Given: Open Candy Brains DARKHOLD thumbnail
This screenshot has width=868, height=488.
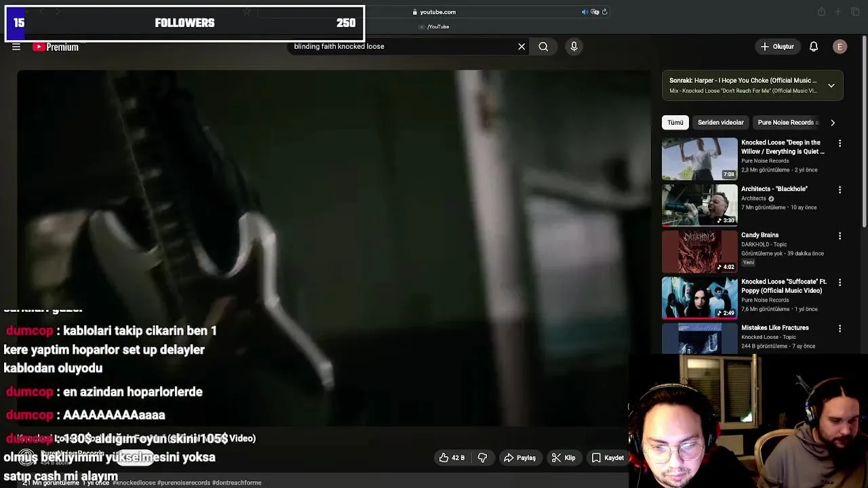Looking at the screenshot, I should coord(699,251).
